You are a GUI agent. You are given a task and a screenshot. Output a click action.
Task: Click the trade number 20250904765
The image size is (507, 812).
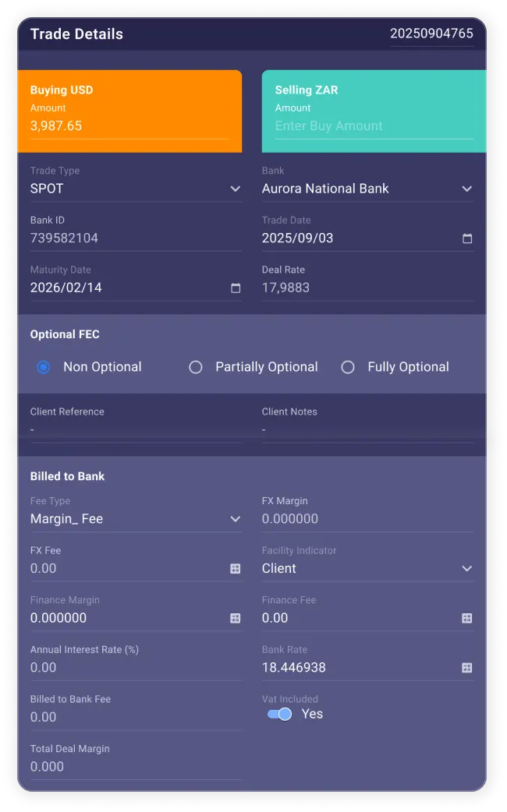point(431,34)
